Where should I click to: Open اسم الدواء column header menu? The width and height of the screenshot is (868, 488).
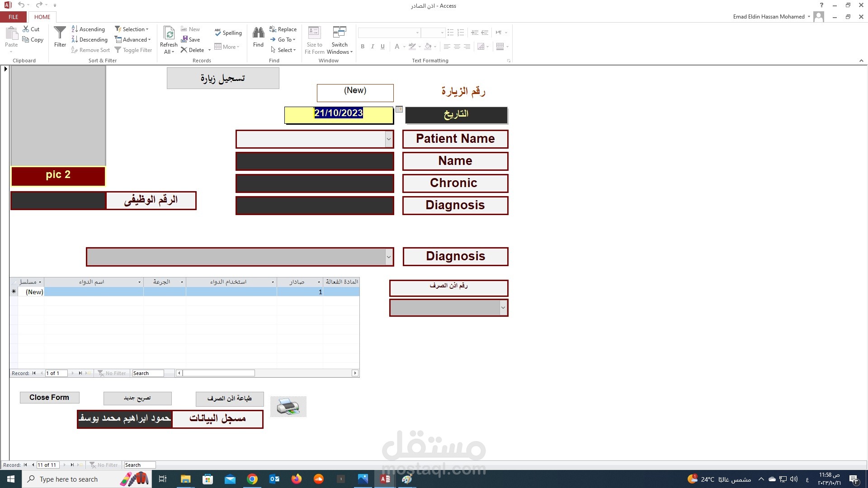coord(139,282)
